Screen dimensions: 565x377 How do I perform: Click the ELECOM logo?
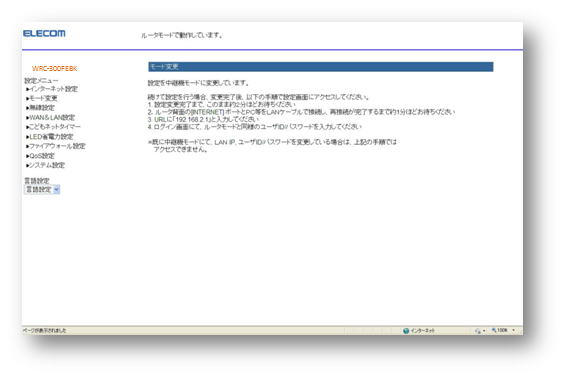coord(44,34)
